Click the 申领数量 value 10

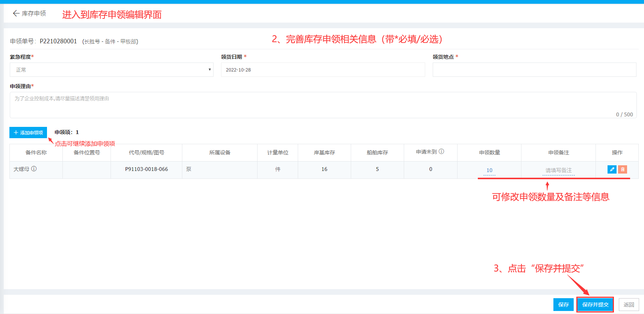pyautogui.click(x=489, y=170)
